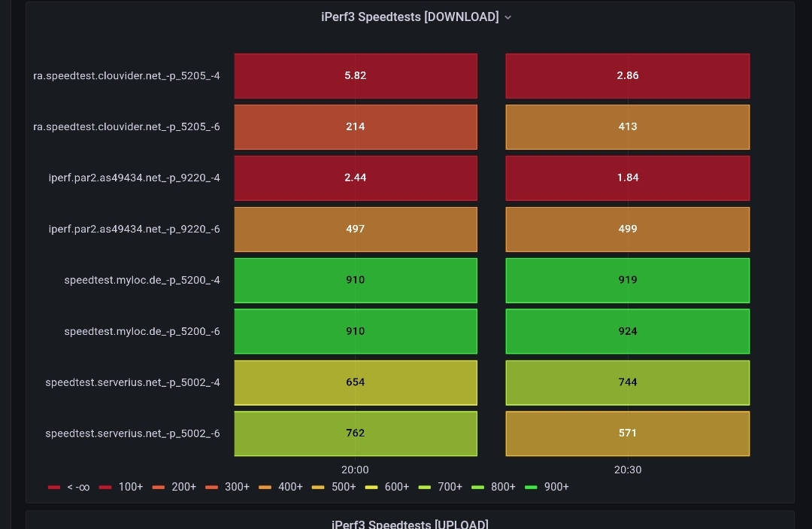Toggle the 900+ legend entry
The height and width of the screenshot is (529, 812).
pyautogui.click(x=547, y=487)
